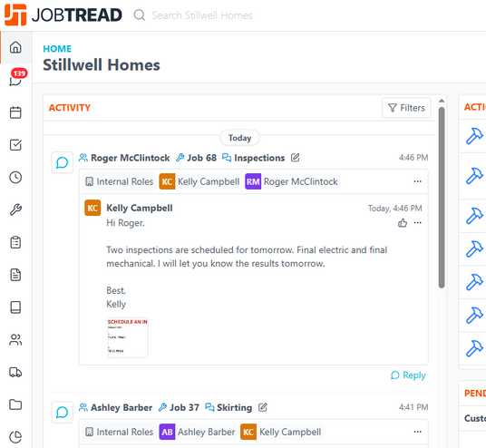Edit the Inspections topic with the pencil icon

295,158
